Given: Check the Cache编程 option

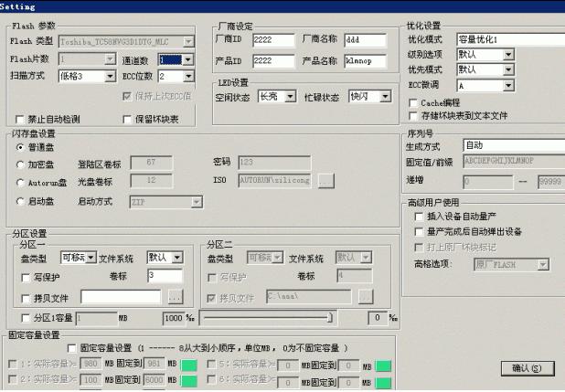Looking at the screenshot, I should [x=413, y=103].
